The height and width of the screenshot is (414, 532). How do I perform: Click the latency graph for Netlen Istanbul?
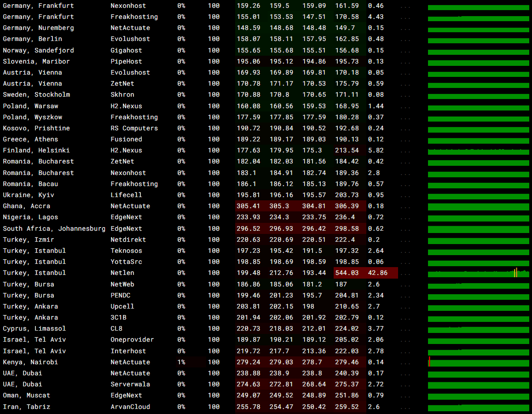point(479,273)
